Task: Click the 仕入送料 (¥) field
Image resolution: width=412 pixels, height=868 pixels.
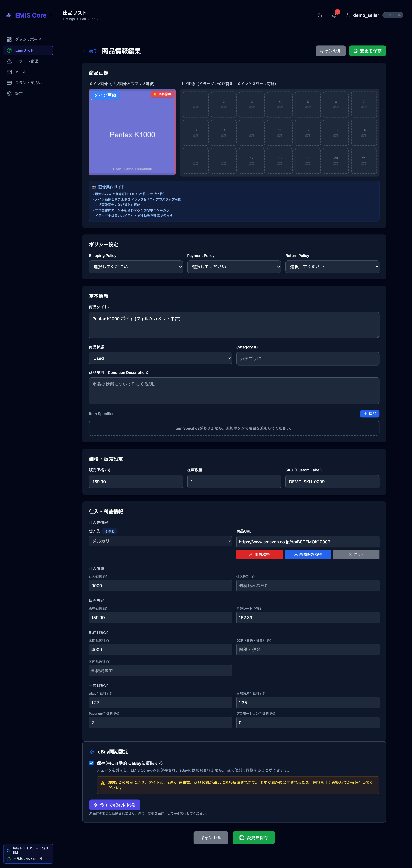Action: [308, 586]
